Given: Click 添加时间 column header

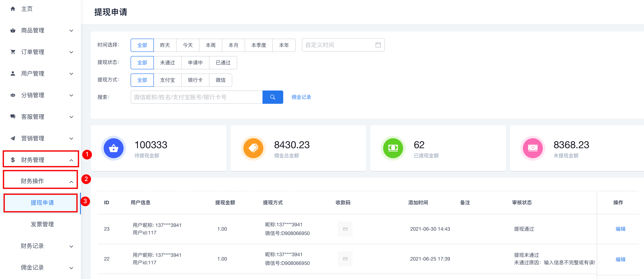Looking at the screenshot, I should point(418,202).
